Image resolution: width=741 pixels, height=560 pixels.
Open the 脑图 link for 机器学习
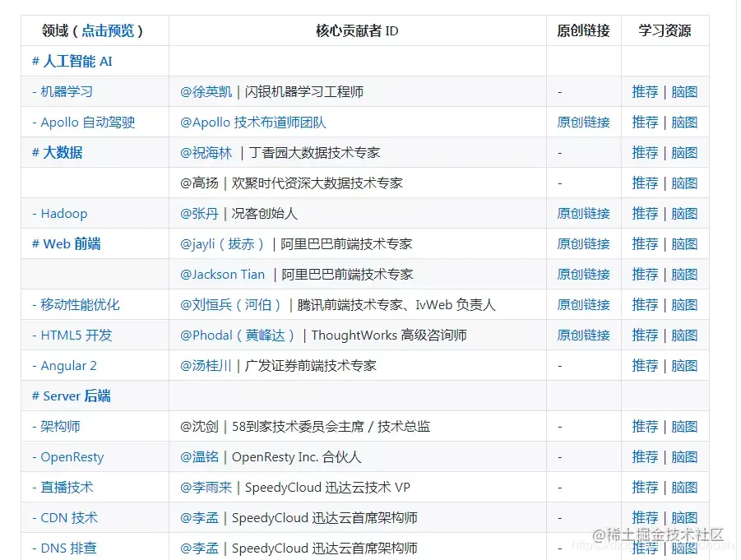pyautogui.click(x=685, y=91)
